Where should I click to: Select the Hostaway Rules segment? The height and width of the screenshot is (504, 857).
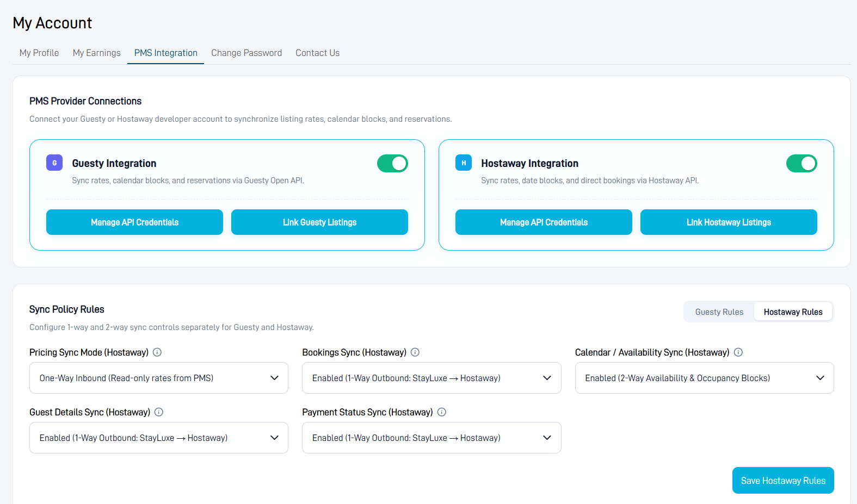click(793, 312)
